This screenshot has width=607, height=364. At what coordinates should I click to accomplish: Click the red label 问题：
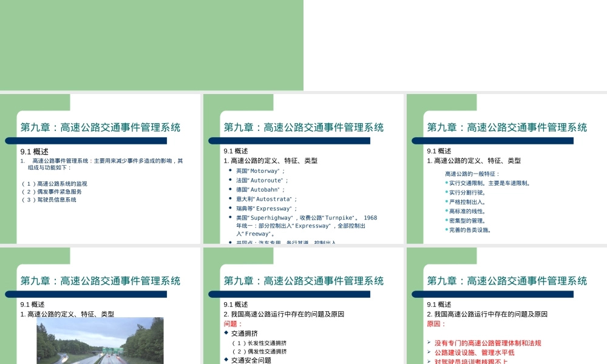[x=233, y=324]
